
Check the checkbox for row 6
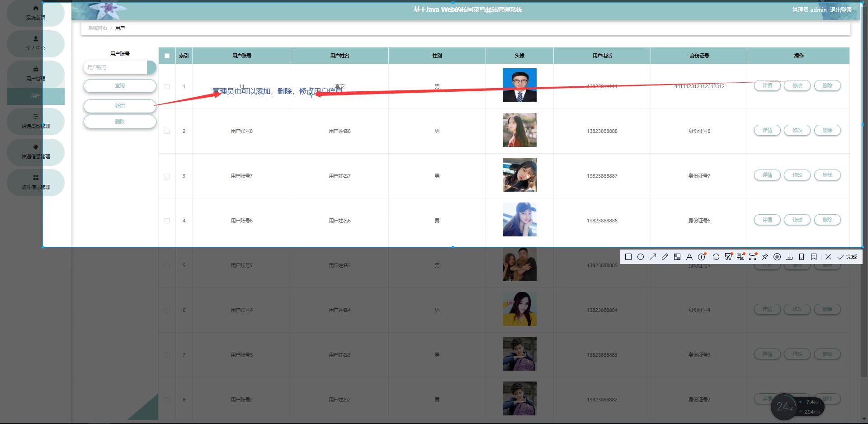pyautogui.click(x=167, y=310)
